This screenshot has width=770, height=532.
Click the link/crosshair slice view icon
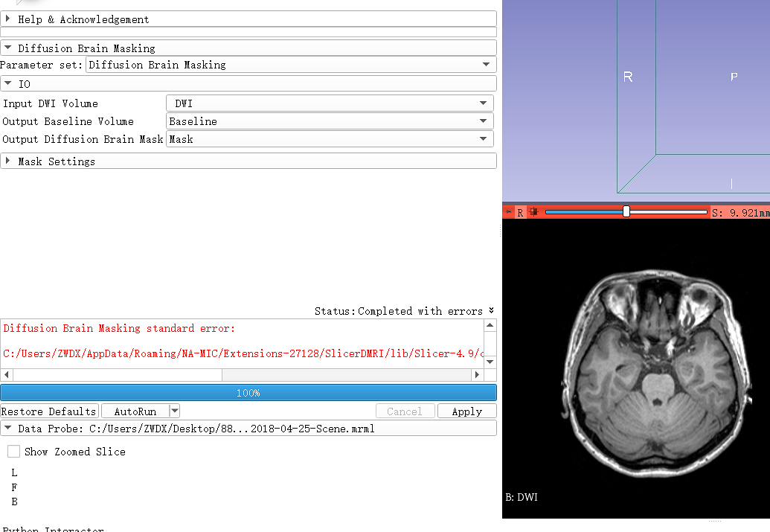pyautogui.click(x=533, y=212)
